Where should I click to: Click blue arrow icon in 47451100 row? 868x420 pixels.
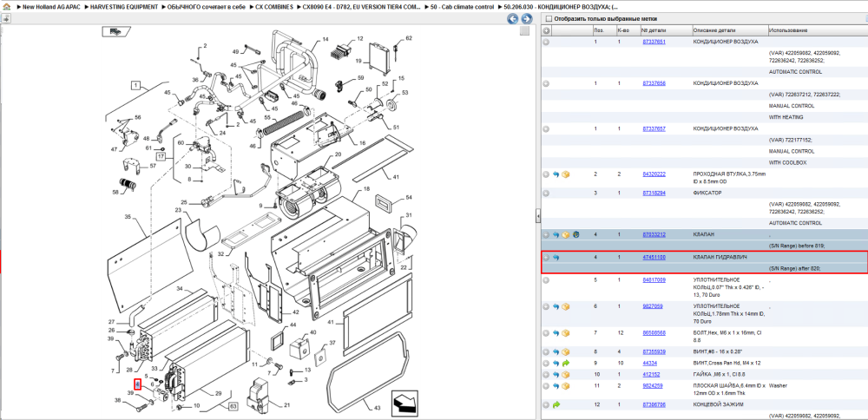point(556,258)
